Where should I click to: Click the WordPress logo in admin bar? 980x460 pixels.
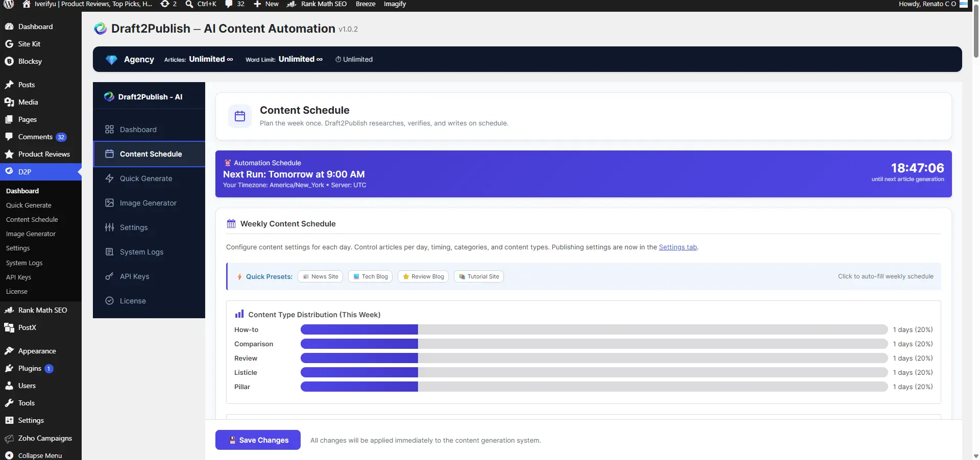(9, 4)
